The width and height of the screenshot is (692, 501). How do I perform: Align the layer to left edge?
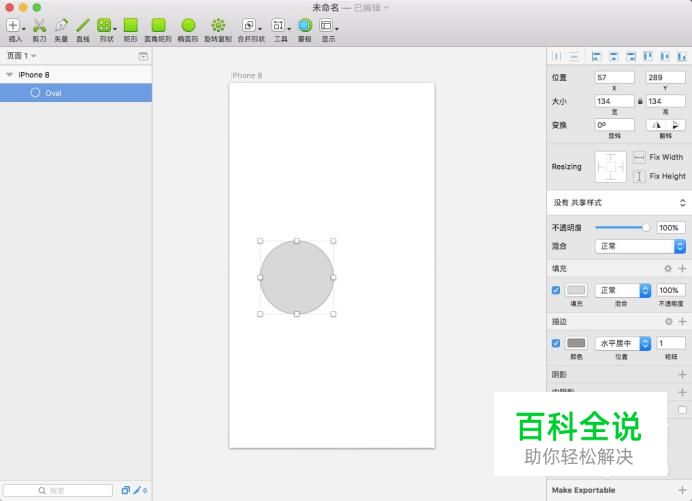coord(596,56)
